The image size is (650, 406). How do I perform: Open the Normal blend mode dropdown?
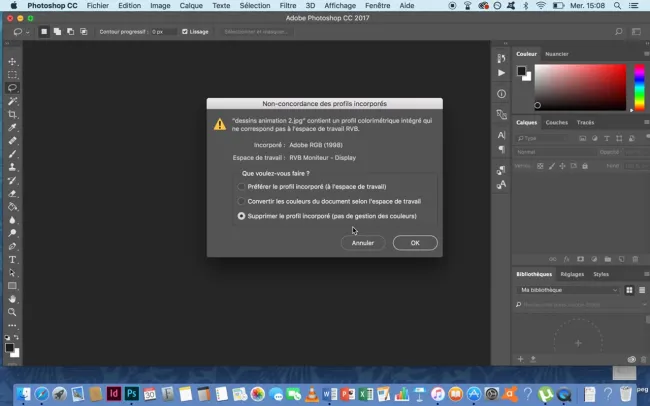(554, 152)
